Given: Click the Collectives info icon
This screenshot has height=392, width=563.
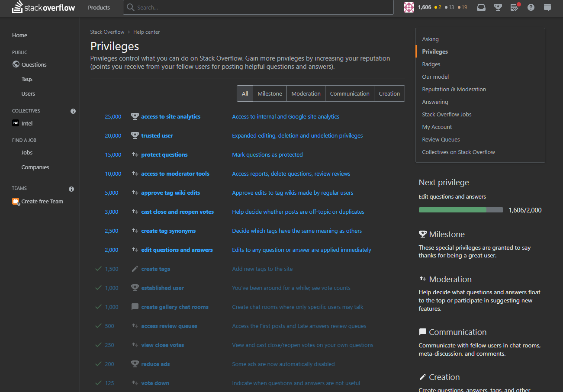Looking at the screenshot, I should 73,111.
